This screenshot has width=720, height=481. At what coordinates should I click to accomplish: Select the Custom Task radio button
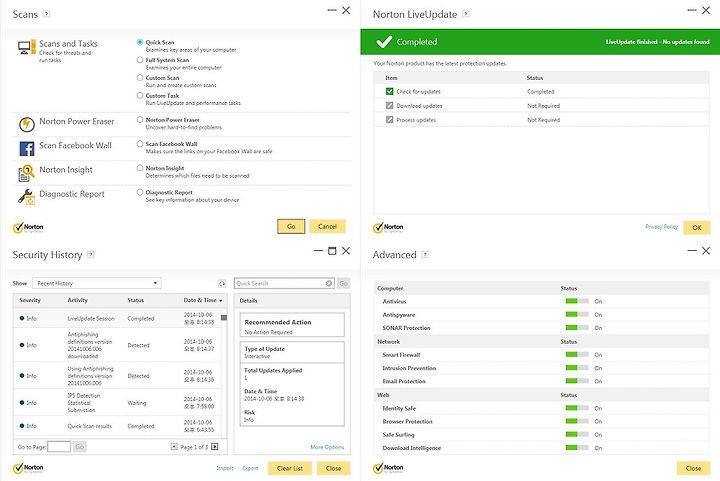(140, 95)
